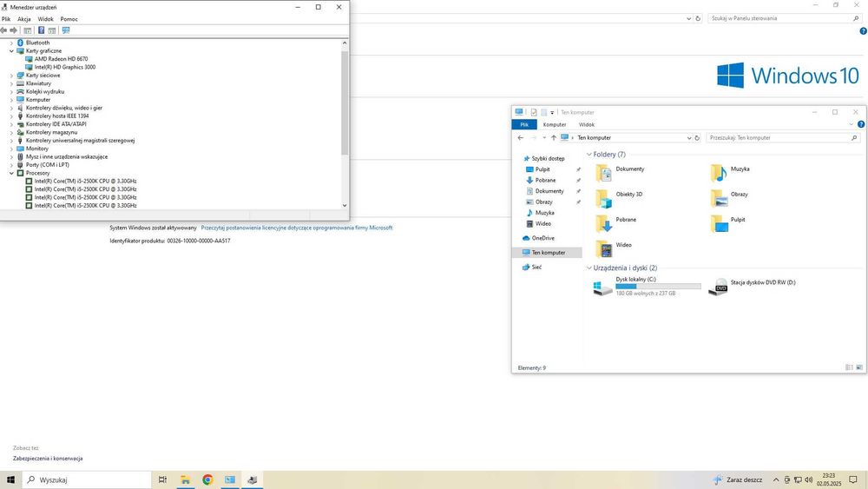Click the Forward arrow in Device Manager toolbar
868x489 pixels.
[x=14, y=30]
